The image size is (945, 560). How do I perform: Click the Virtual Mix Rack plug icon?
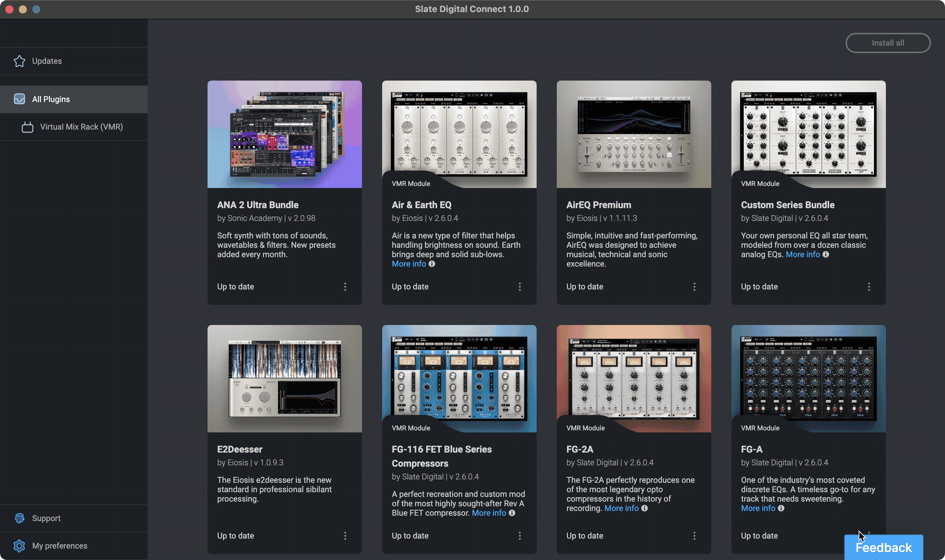click(x=28, y=127)
